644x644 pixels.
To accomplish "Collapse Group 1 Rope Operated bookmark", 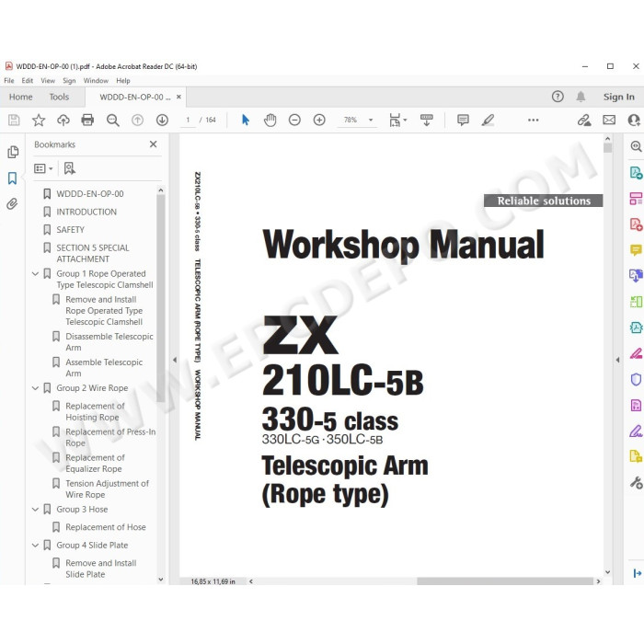I will (35, 273).
